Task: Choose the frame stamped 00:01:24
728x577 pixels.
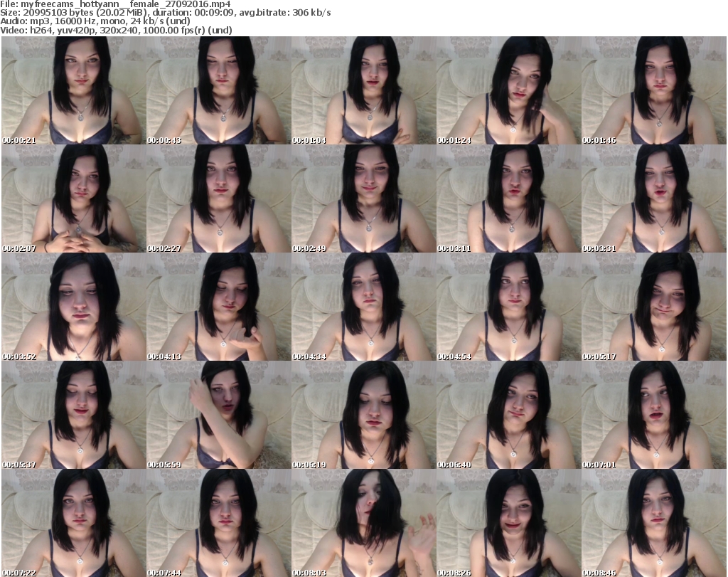Action: pos(508,90)
